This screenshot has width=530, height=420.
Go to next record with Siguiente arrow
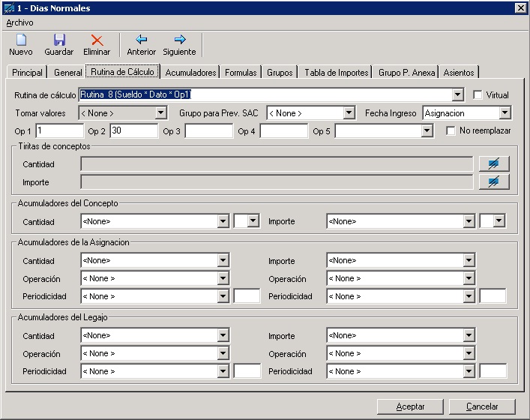pos(179,40)
